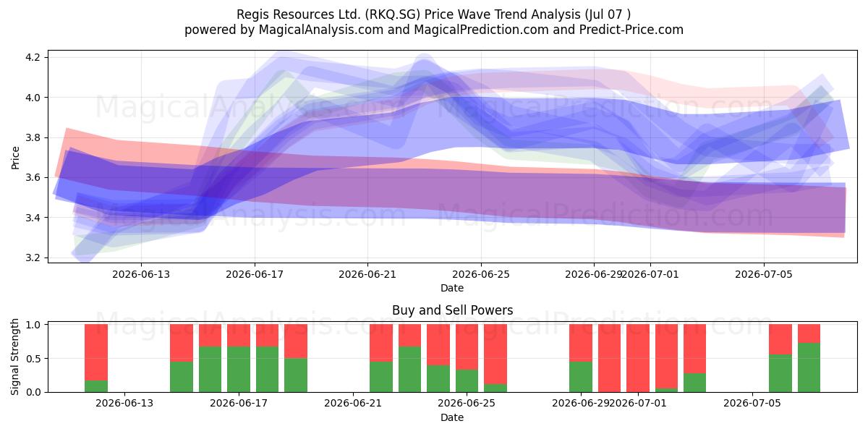
Task: Click the chart title mentioning Regis Resources Ltd.
Action: 434,14
